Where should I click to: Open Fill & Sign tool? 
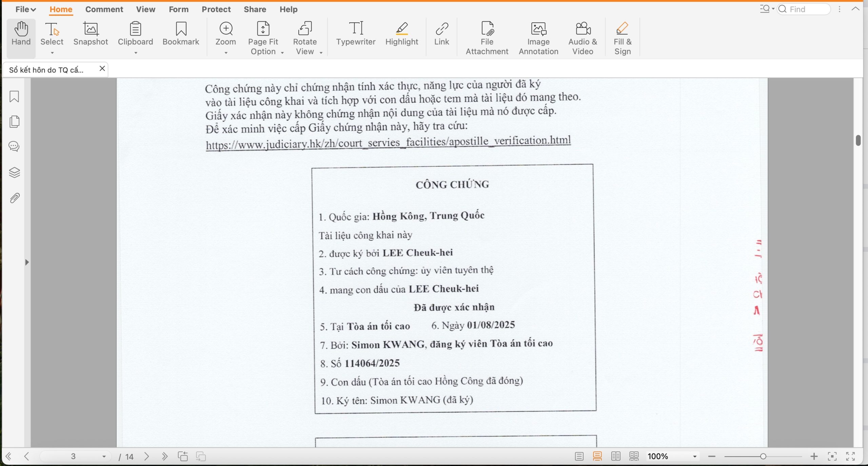coord(623,37)
